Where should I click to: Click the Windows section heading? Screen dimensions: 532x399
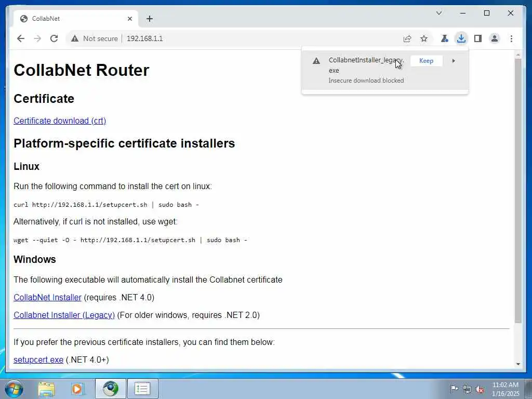click(x=35, y=259)
